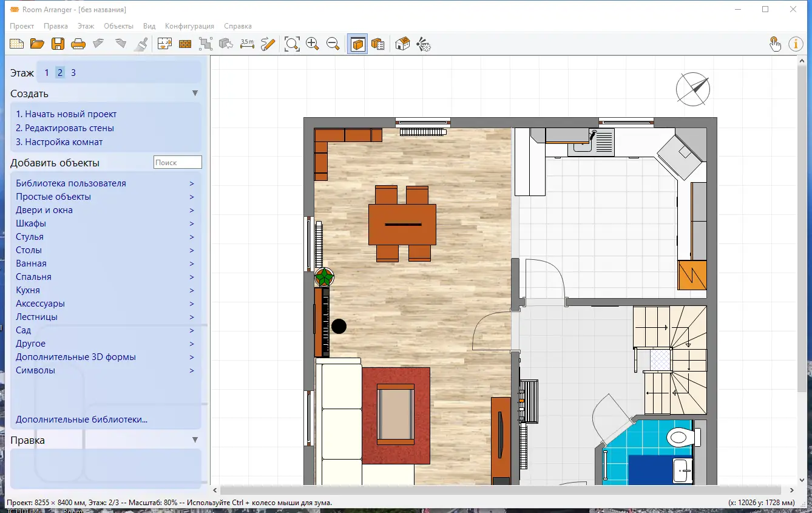Viewport: 812px width, 513px height.
Task: Click the Редактировать стены link
Action: pyautogui.click(x=65, y=128)
